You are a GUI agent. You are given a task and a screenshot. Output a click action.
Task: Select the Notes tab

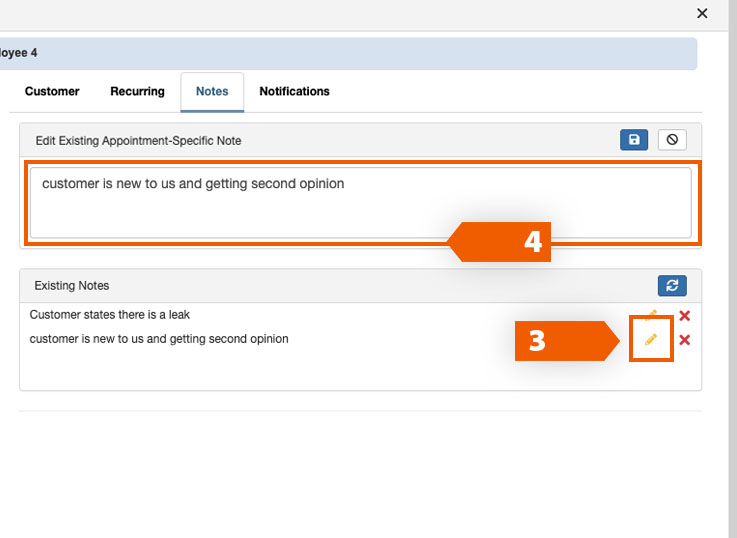click(x=212, y=91)
